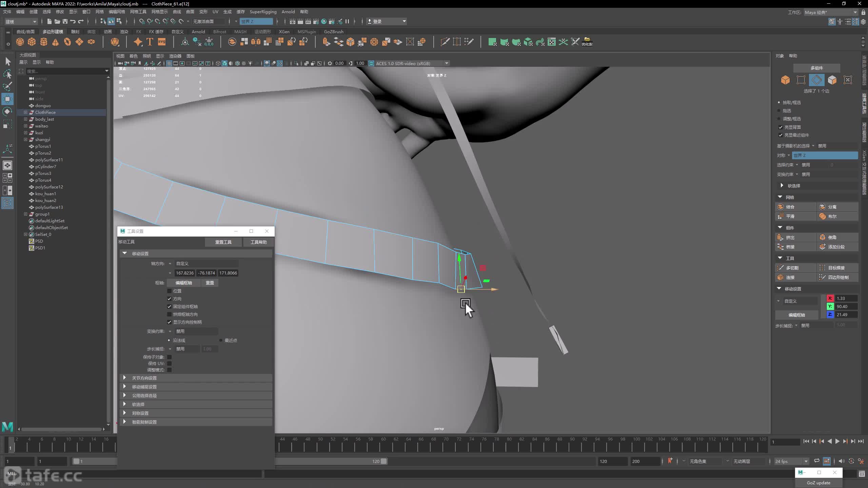Toggle the Direction checkbox in move settings
The height and width of the screenshot is (488, 868).
(169, 299)
